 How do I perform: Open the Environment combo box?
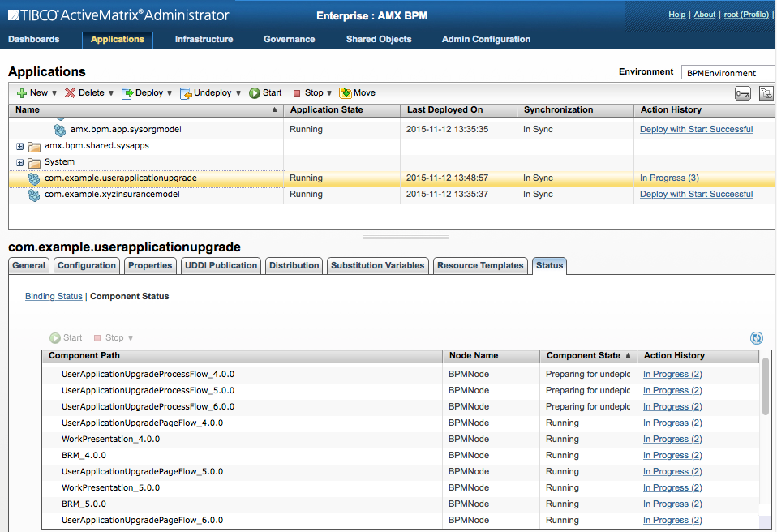click(727, 73)
